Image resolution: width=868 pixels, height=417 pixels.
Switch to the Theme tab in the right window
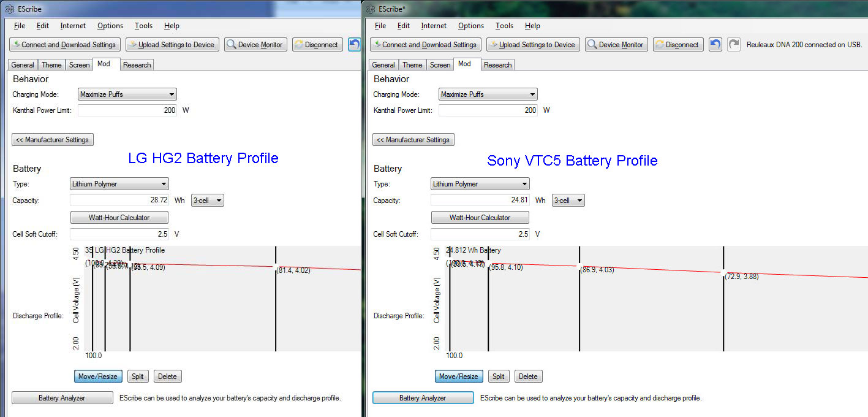tap(412, 65)
